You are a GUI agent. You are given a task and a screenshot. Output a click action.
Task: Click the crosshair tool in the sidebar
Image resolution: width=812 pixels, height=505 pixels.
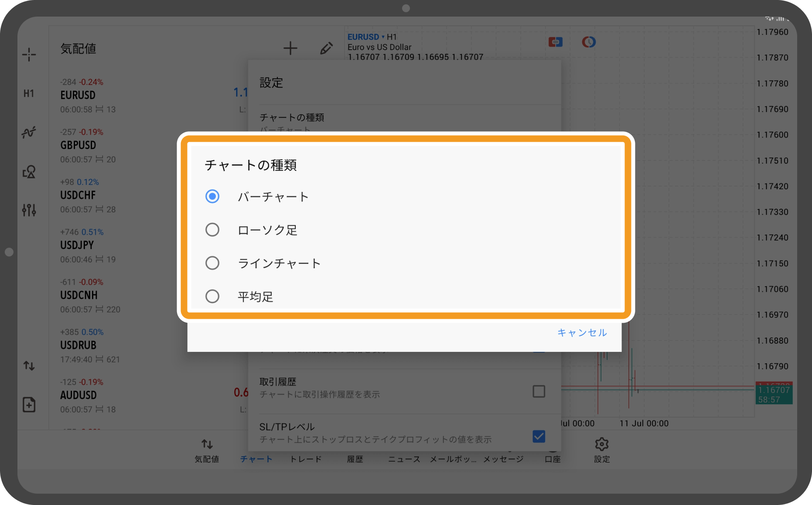tap(29, 55)
